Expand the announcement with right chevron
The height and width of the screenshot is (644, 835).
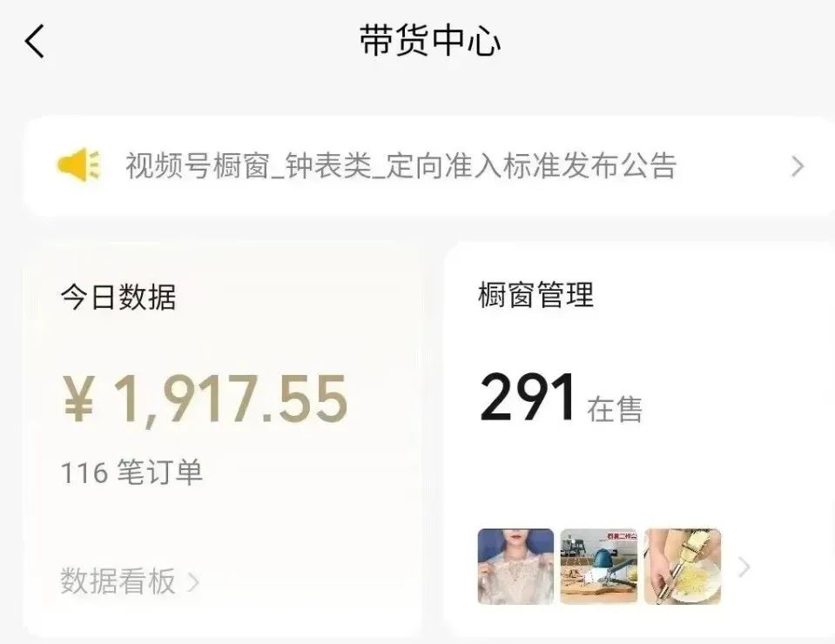(798, 166)
